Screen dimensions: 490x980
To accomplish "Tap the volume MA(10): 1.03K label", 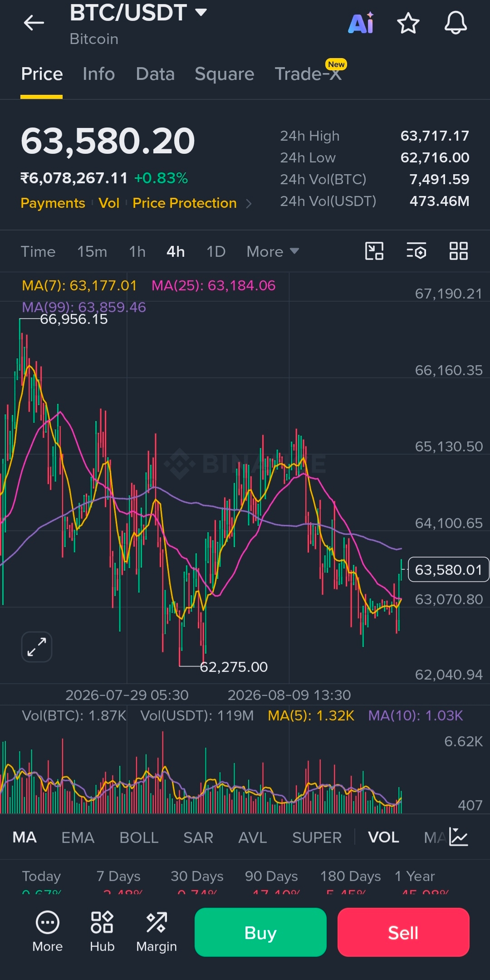I will [x=416, y=715].
